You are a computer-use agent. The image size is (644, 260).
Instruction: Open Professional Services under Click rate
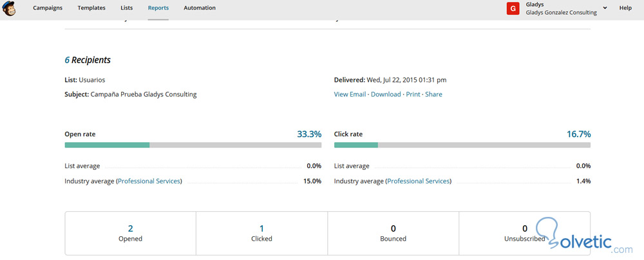[419, 181]
